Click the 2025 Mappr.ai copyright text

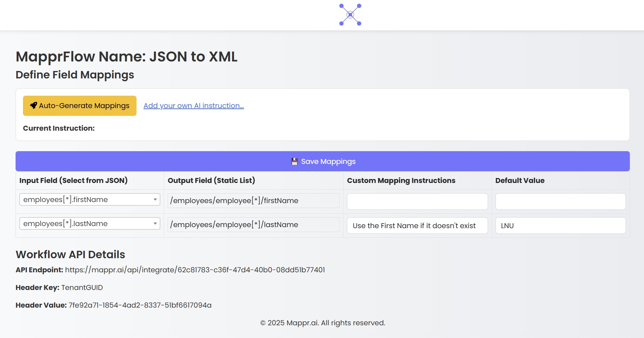pos(323,323)
